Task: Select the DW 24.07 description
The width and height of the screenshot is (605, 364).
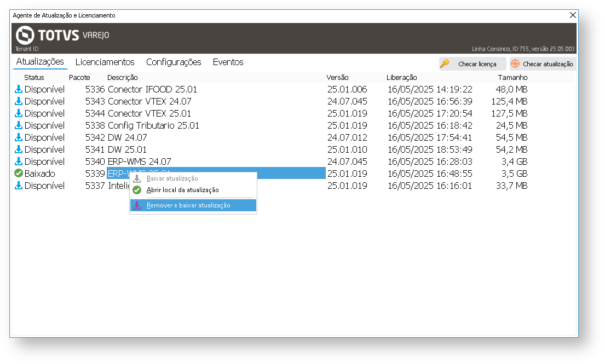Action: pyautogui.click(x=128, y=137)
